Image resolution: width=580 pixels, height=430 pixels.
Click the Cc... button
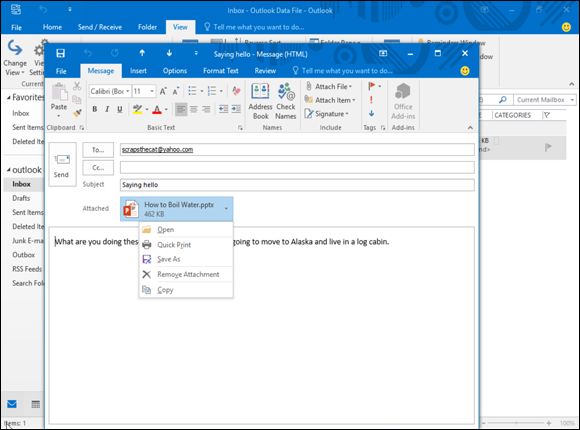98,168
